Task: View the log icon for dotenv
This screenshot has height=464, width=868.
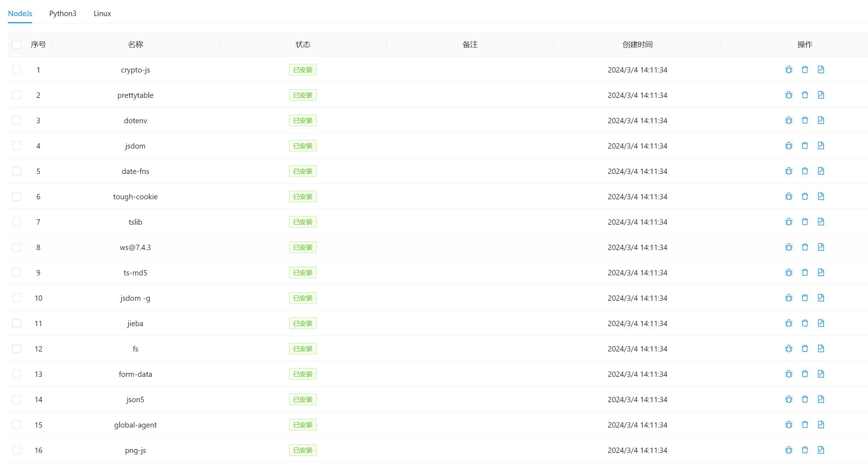Action: (821, 120)
